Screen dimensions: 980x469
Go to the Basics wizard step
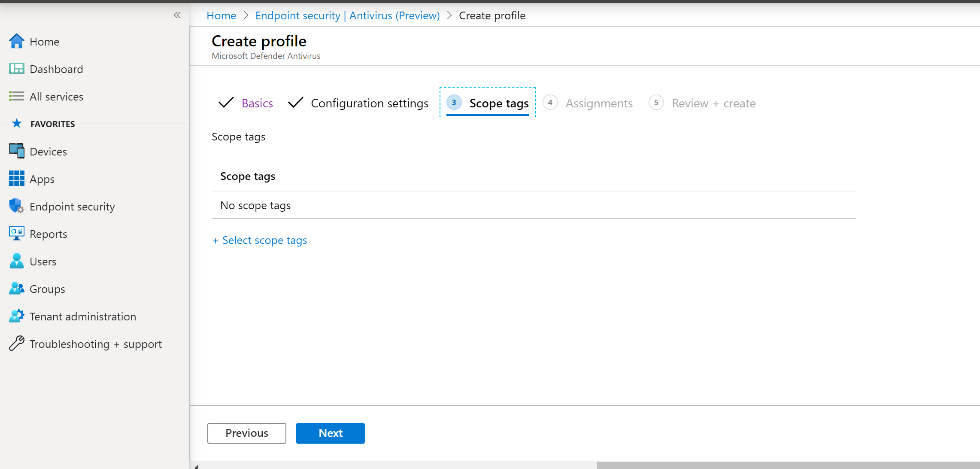257,103
